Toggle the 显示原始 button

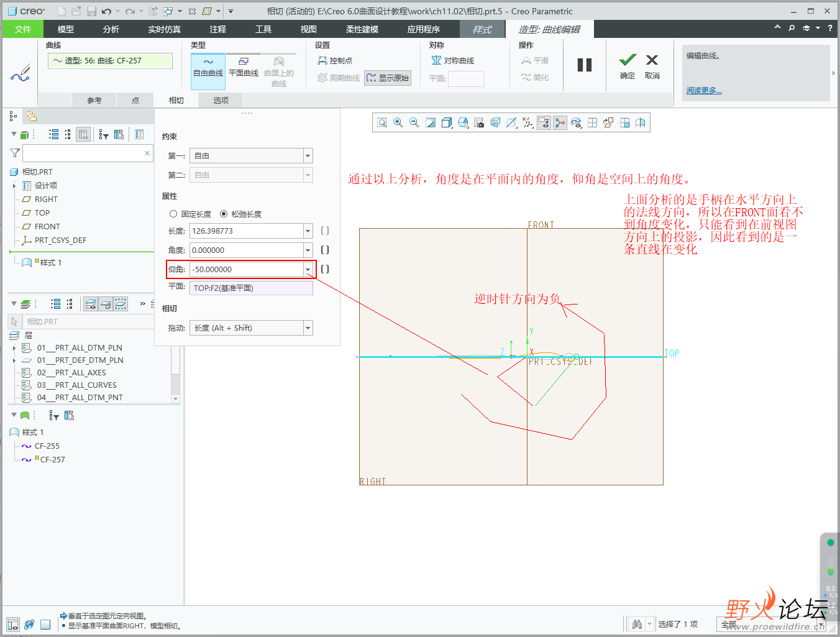[388, 78]
